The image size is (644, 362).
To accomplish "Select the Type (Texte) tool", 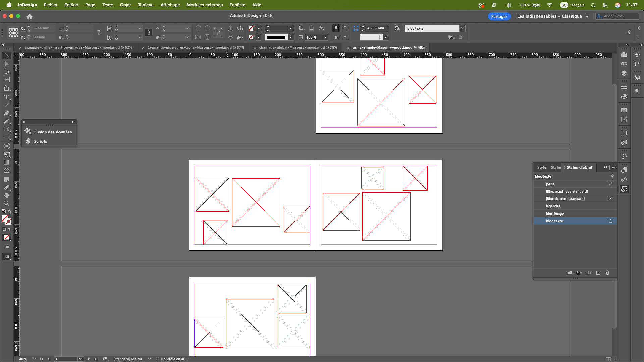I will point(6,97).
